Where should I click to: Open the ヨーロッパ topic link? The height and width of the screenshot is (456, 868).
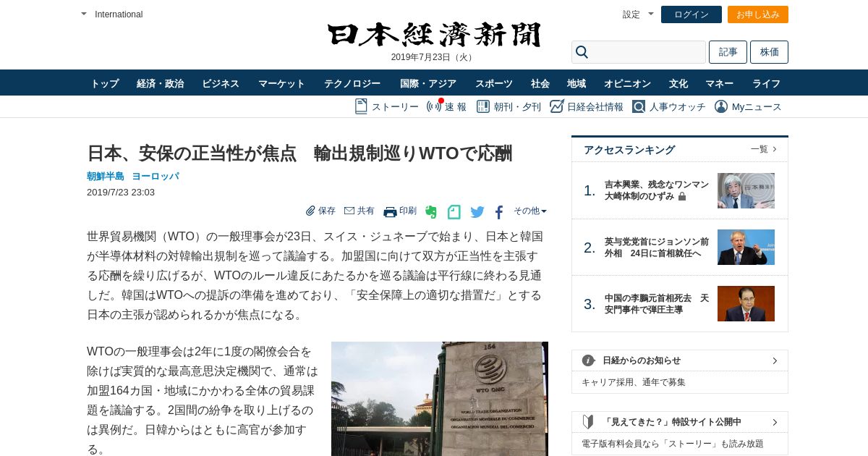tap(156, 176)
